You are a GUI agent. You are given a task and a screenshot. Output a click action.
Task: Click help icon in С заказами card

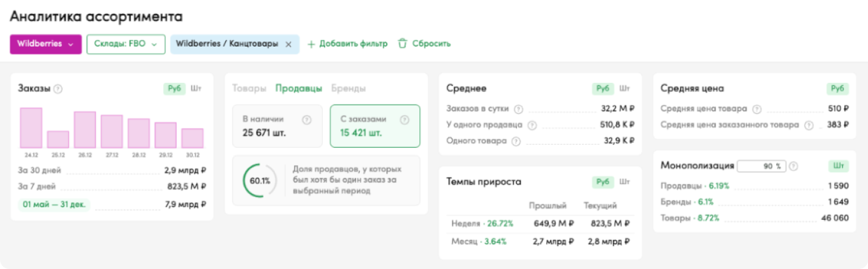(x=403, y=120)
